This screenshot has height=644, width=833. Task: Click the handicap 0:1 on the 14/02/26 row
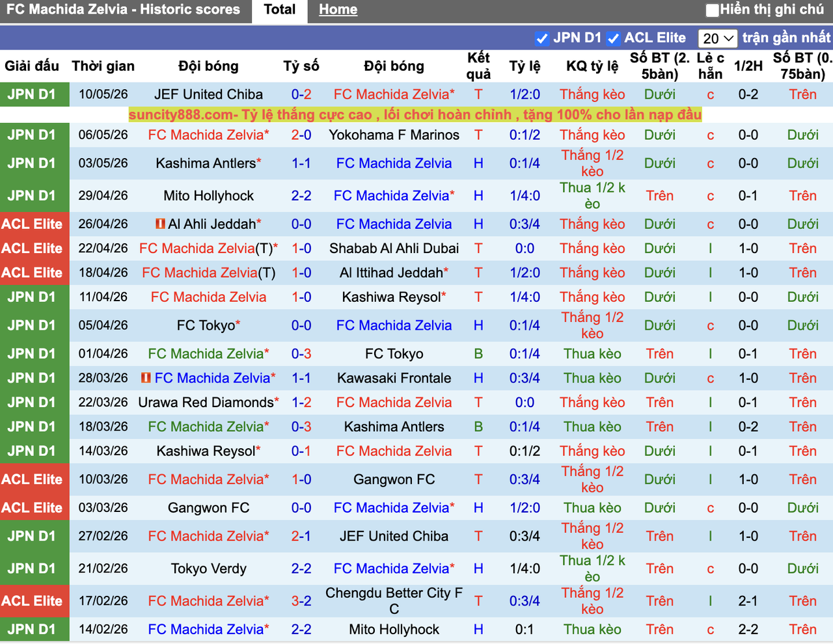pyautogui.click(x=525, y=630)
